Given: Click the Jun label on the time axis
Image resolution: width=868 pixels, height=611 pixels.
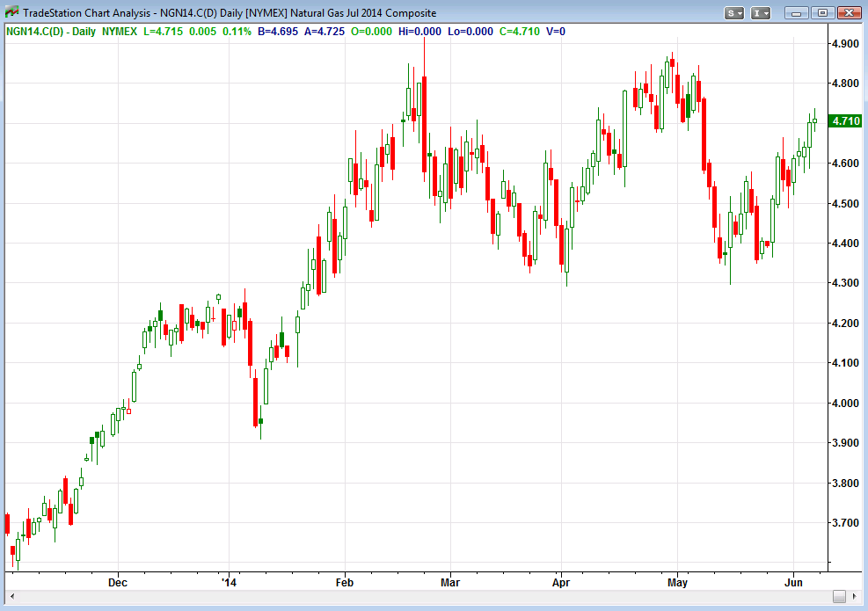Looking at the screenshot, I should (795, 582).
